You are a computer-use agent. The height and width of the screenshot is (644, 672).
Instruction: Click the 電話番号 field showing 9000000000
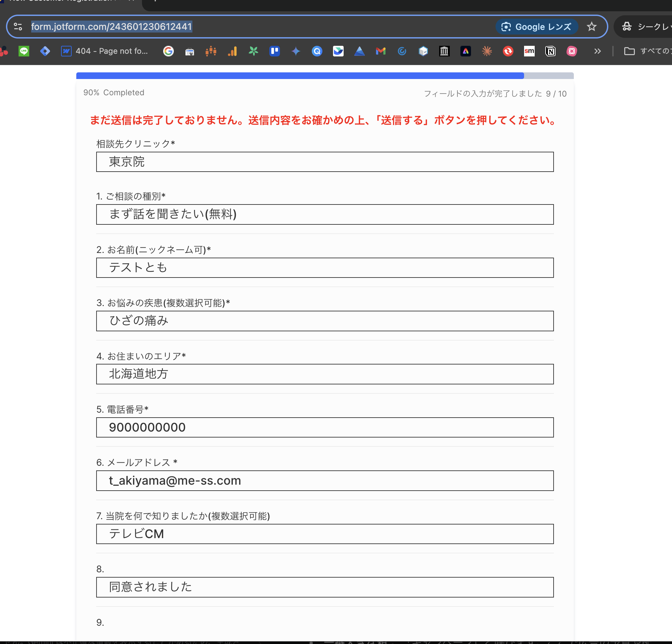pyautogui.click(x=324, y=427)
